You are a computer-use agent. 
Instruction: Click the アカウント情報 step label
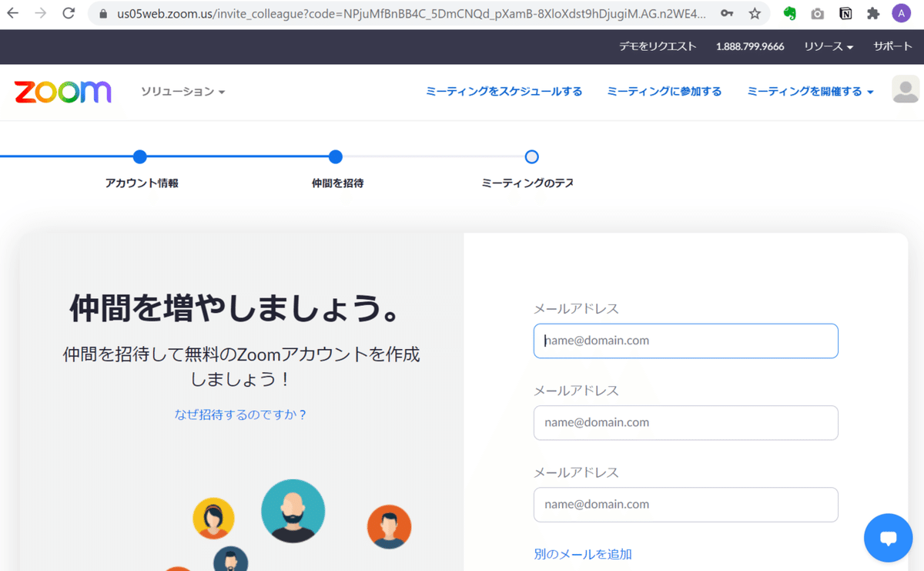click(x=142, y=183)
